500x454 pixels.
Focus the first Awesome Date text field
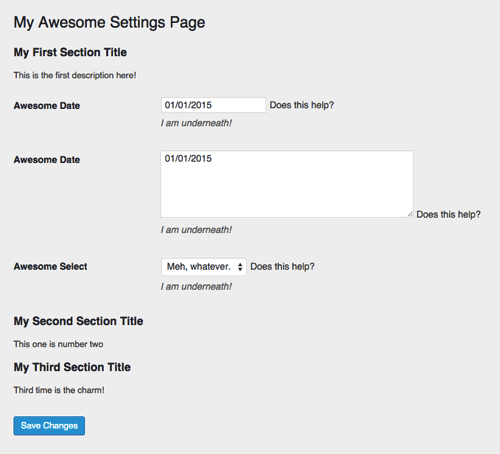213,105
